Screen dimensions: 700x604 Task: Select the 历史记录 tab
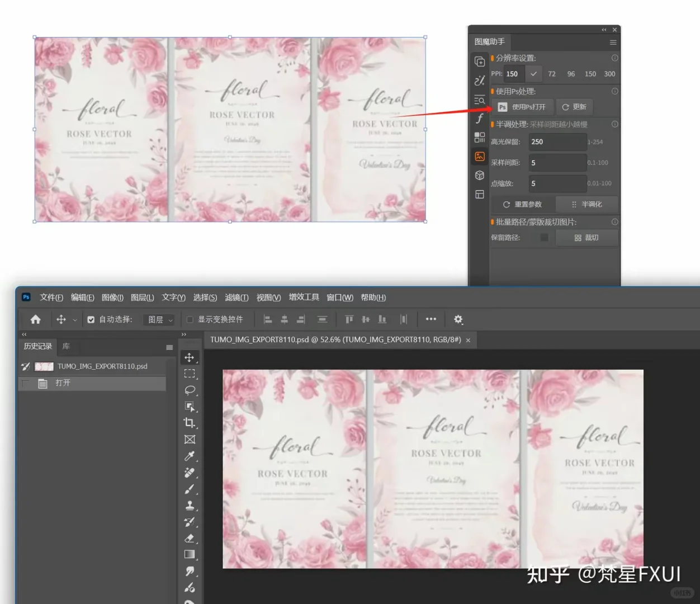[38, 347]
